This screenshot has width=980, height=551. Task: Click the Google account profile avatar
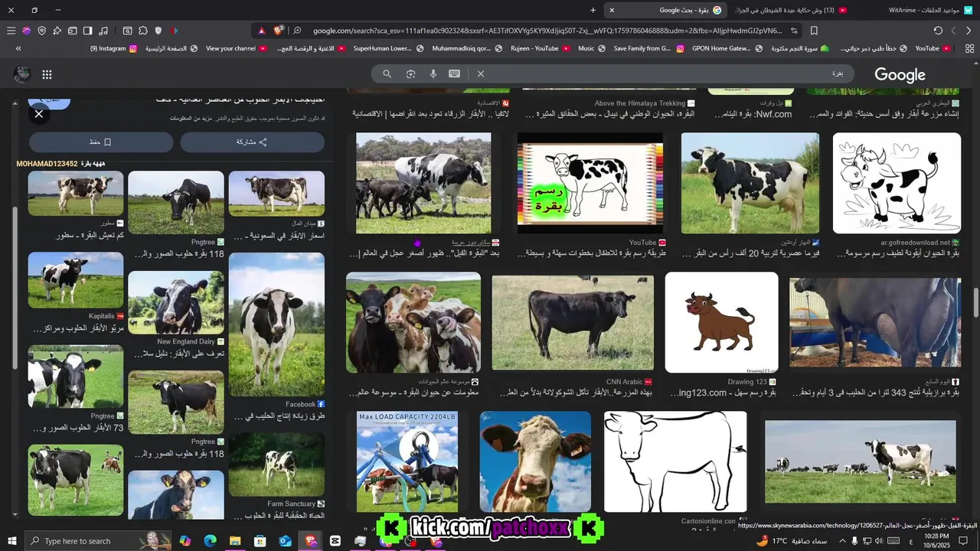22,74
